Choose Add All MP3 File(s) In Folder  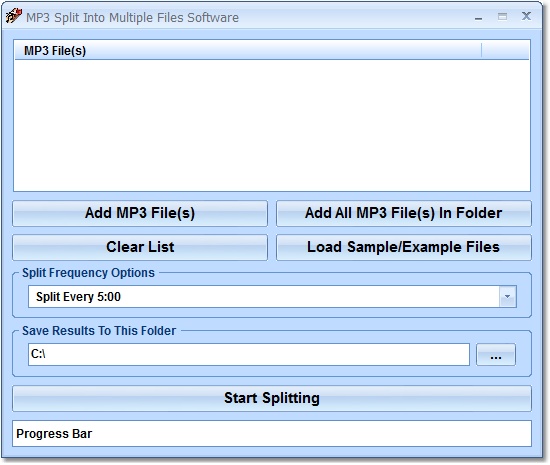404,213
